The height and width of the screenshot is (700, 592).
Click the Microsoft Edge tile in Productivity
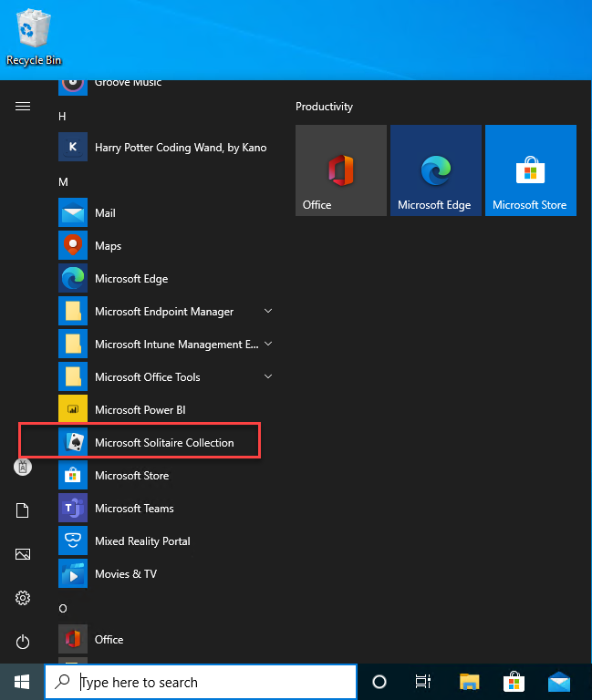436,170
